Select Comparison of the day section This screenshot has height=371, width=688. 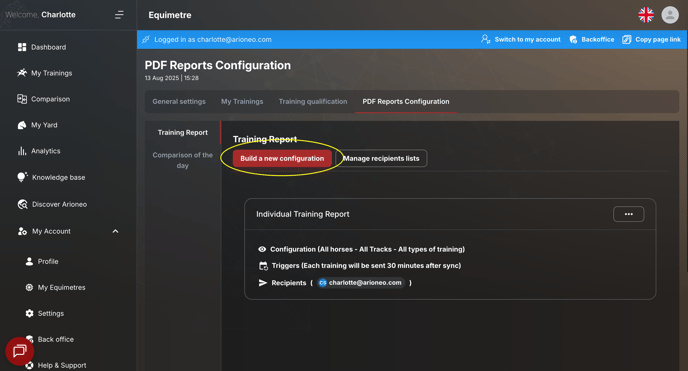(x=183, y=160)
